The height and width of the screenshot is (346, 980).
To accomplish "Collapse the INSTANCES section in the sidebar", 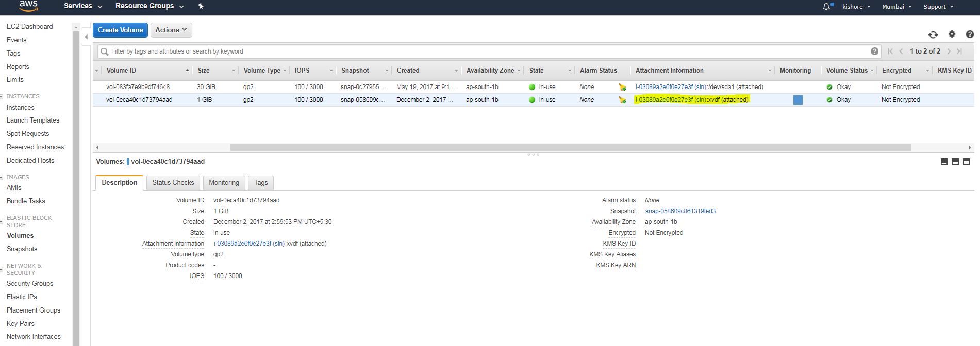I will click(x=3, y=96).
